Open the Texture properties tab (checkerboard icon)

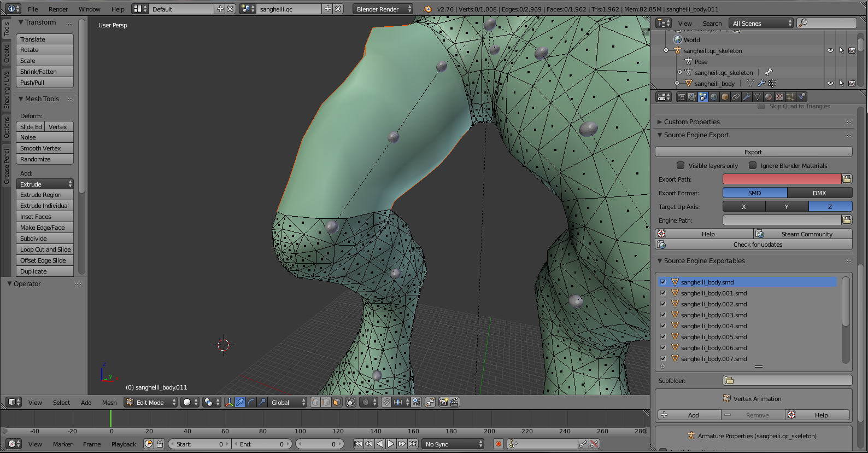pyautogui.click(x=779, y=97)
